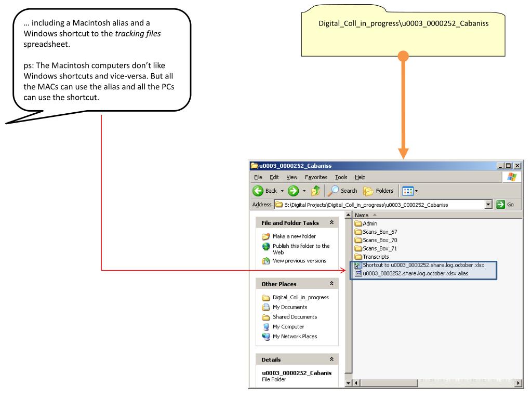This screenshot has height=399, width=532.
Task: Open My Documents link
Action: point(290,307)
